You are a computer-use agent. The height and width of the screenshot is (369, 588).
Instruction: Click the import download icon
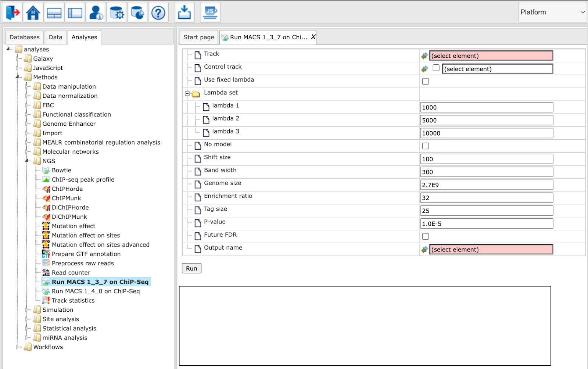click(x=184, y=12)
